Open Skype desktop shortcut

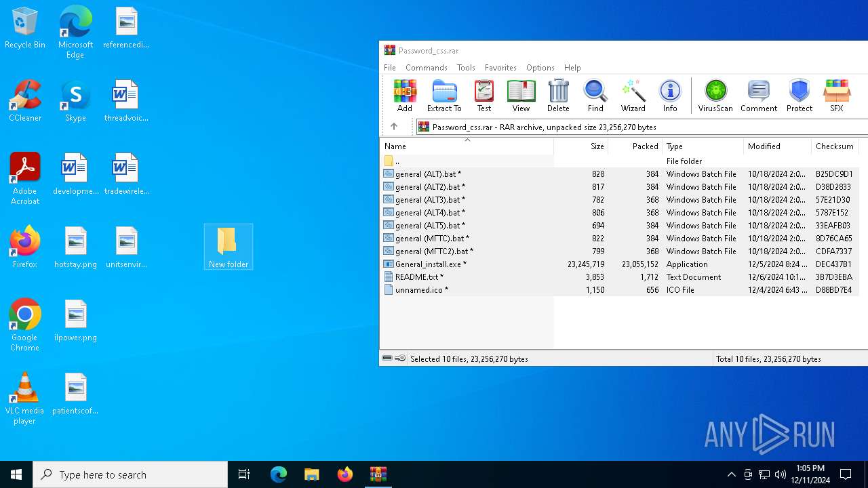point(75,101)
